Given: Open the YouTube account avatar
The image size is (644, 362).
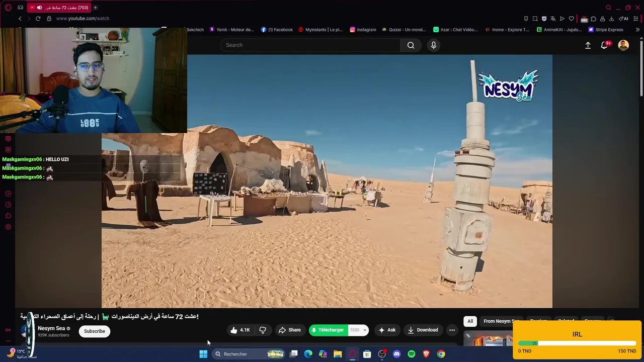Looking at the screenshot, I should pyautogui.click(x=623, y=45).
